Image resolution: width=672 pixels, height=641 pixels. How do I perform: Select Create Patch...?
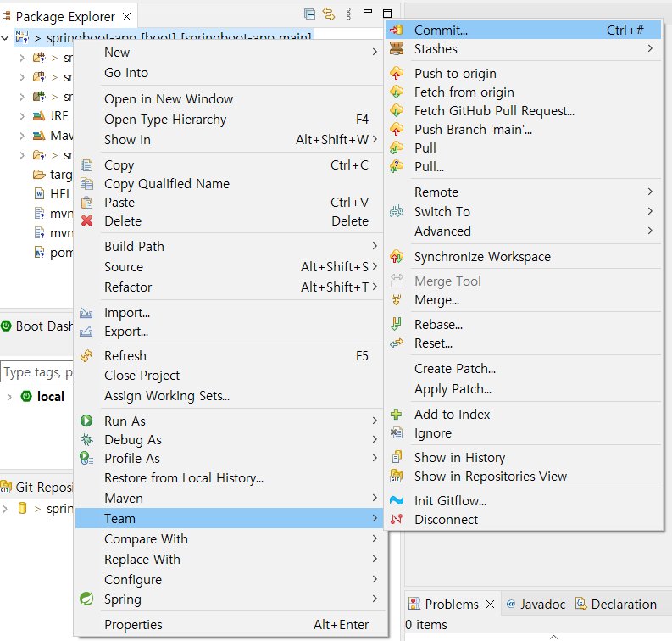tap(524, 369)
